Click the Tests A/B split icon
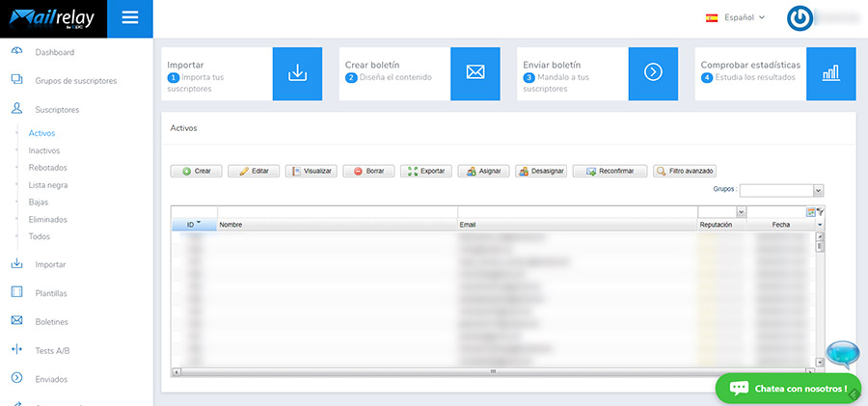 (17, 349)
